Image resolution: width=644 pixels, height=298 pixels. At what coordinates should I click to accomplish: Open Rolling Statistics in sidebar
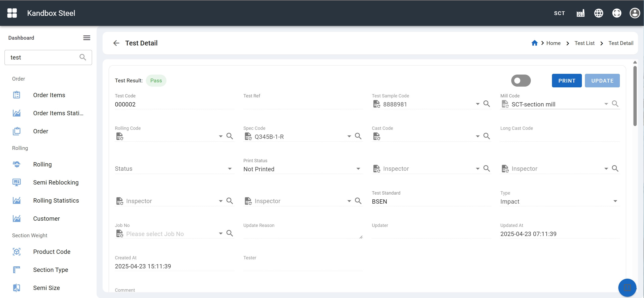click(56, 200)
